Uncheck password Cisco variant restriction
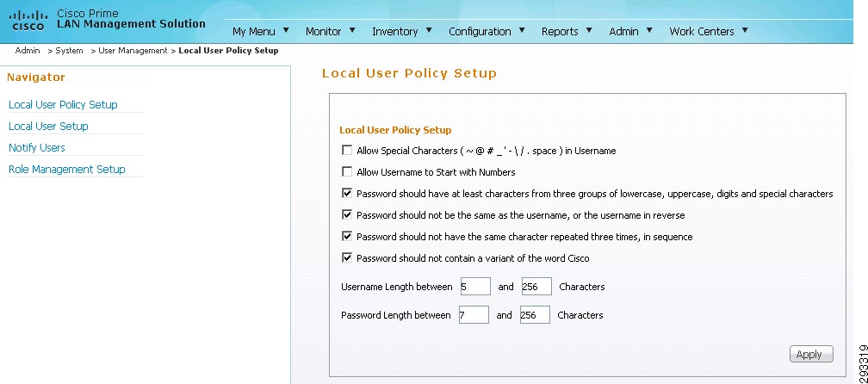The height and width of the screenshot is (384, 868). point(347,257)
